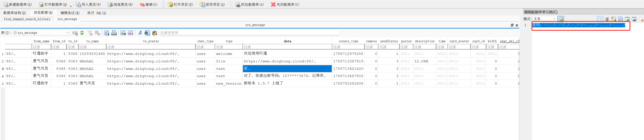
Task: Click the print table icon
Action: [114, 33]
